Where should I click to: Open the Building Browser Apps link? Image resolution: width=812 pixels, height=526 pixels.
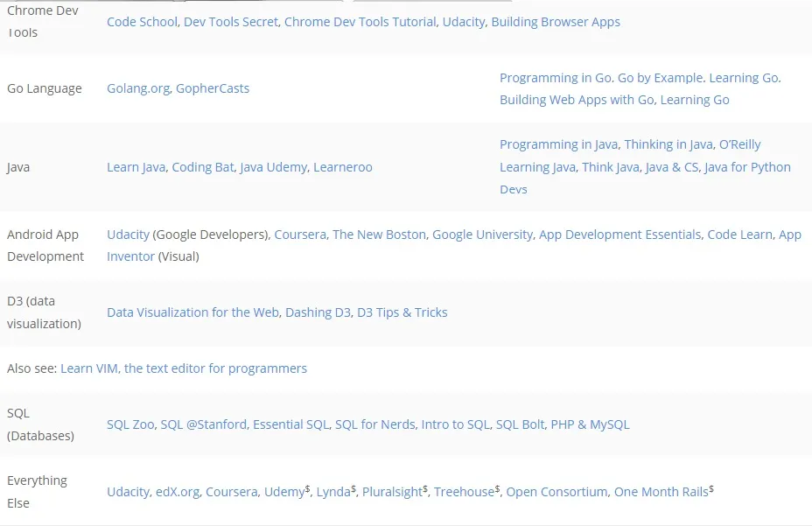pos(556,22)
